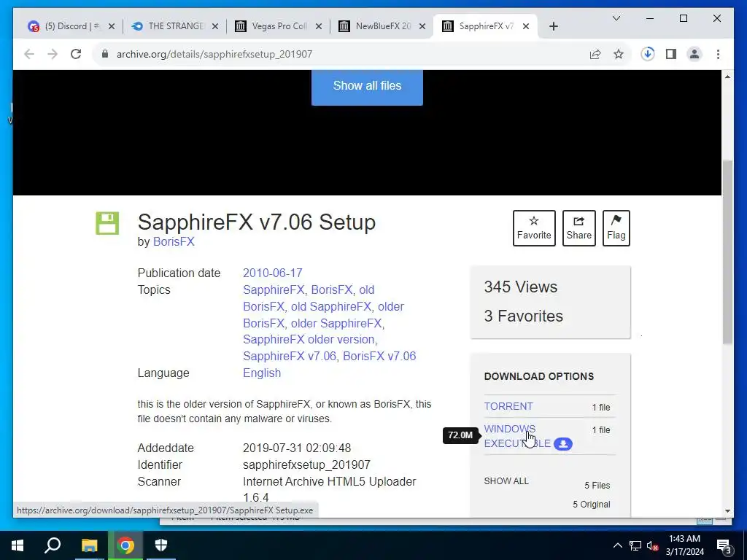View site information lock icon

pos(105,54)
